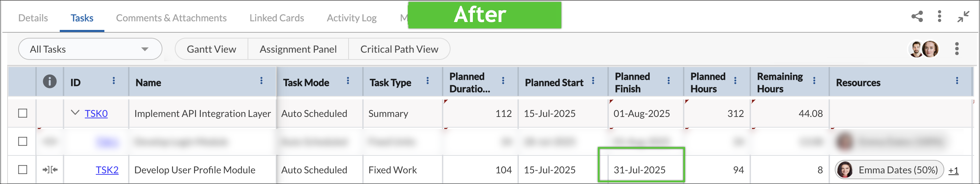Image resolution: width=980 pixels, height=184 pixels.
Task: Open the card's vertical three-dot menu
Action: point(939,17)
